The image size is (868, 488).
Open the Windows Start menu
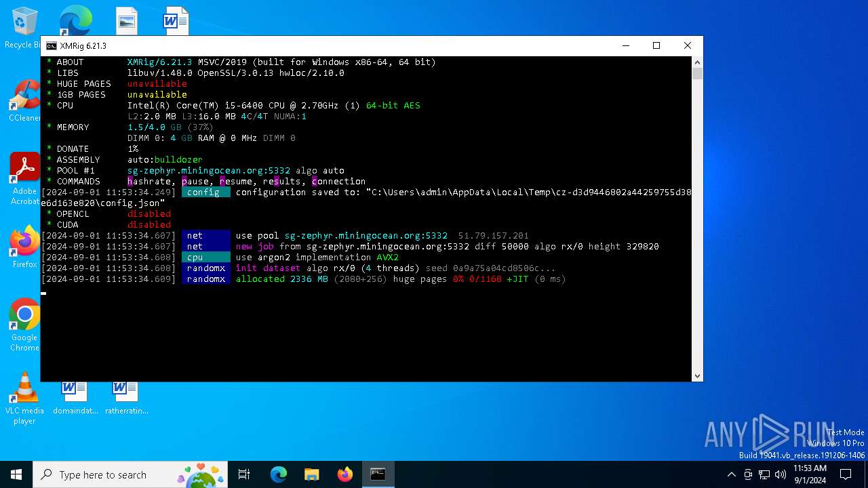tap(16, 474)
